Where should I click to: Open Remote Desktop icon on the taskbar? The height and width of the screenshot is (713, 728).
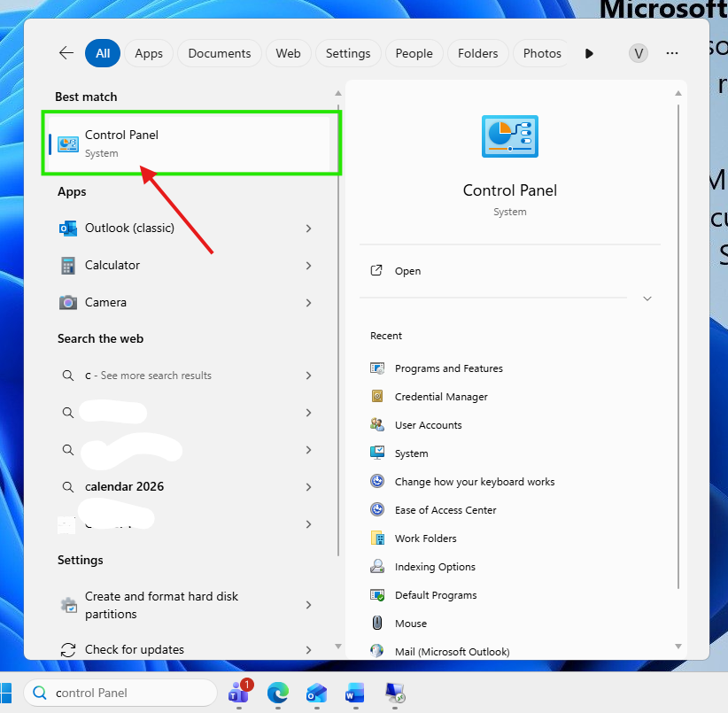click(x=395, y=693)
